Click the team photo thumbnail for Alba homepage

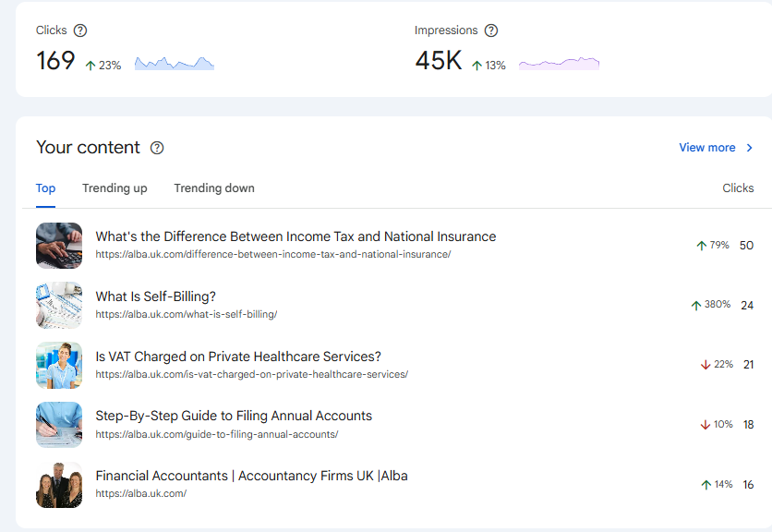(x=59, y=484)
